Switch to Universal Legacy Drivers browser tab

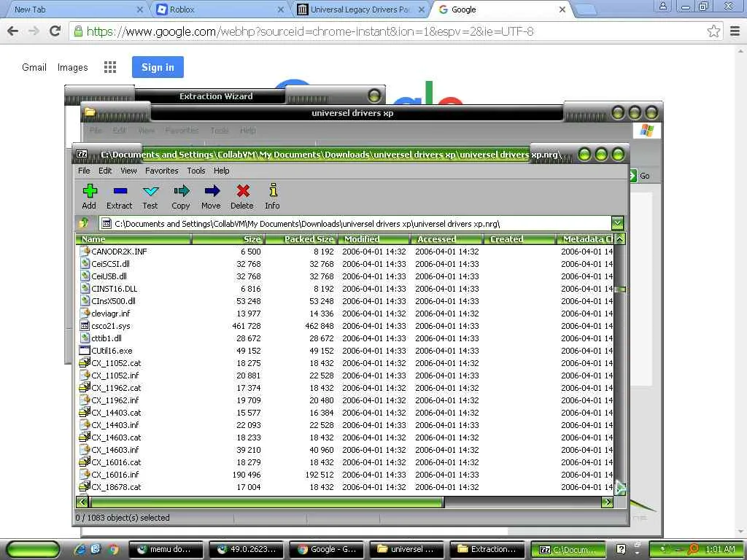[360, 9]
